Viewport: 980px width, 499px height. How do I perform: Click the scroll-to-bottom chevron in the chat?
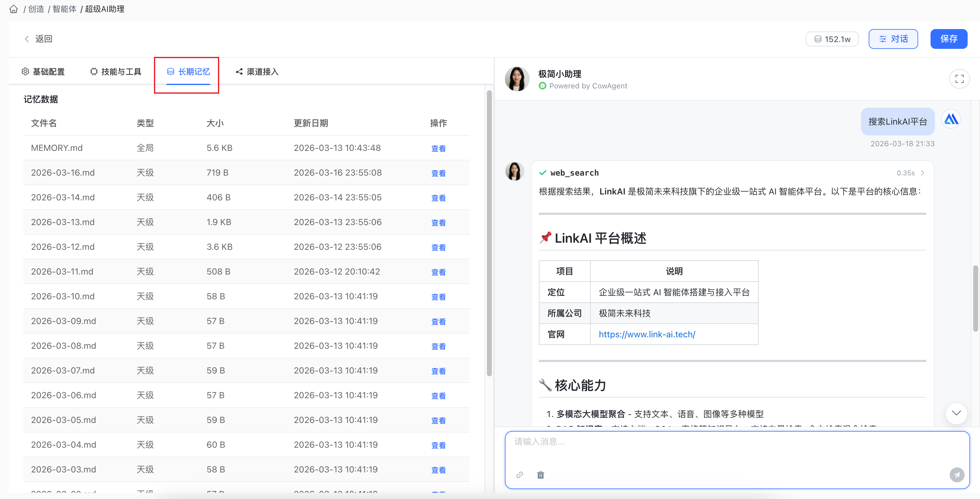[956, 413]
